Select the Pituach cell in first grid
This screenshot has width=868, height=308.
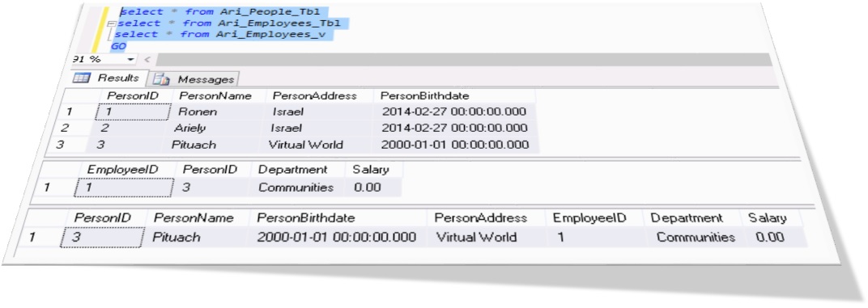(211, 145)
